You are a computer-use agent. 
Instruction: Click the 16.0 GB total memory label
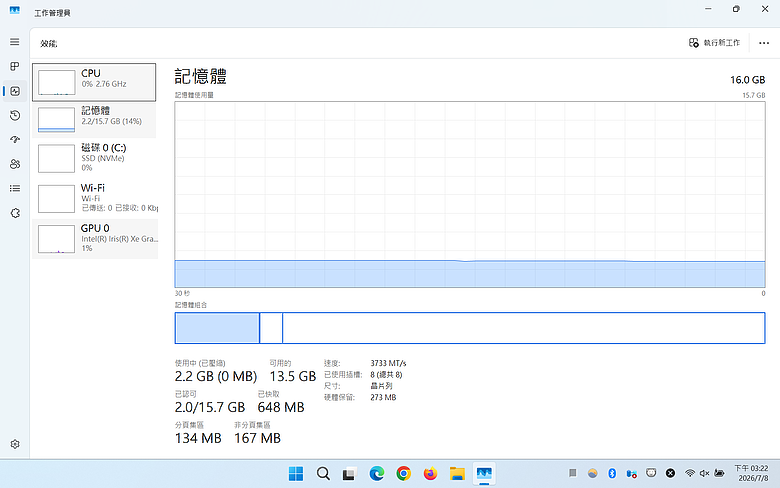[x=747, y=80]
